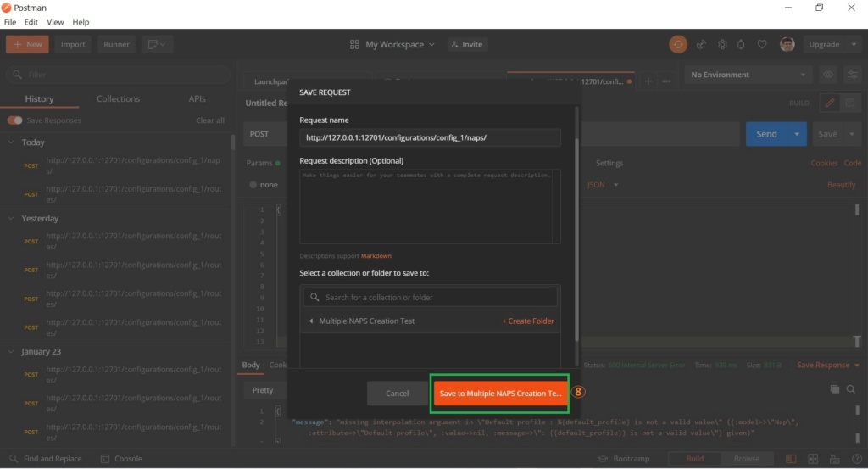This screenshot has width=868, height=469.
Task: Click the copy response icon
Action: click(835, 389)
